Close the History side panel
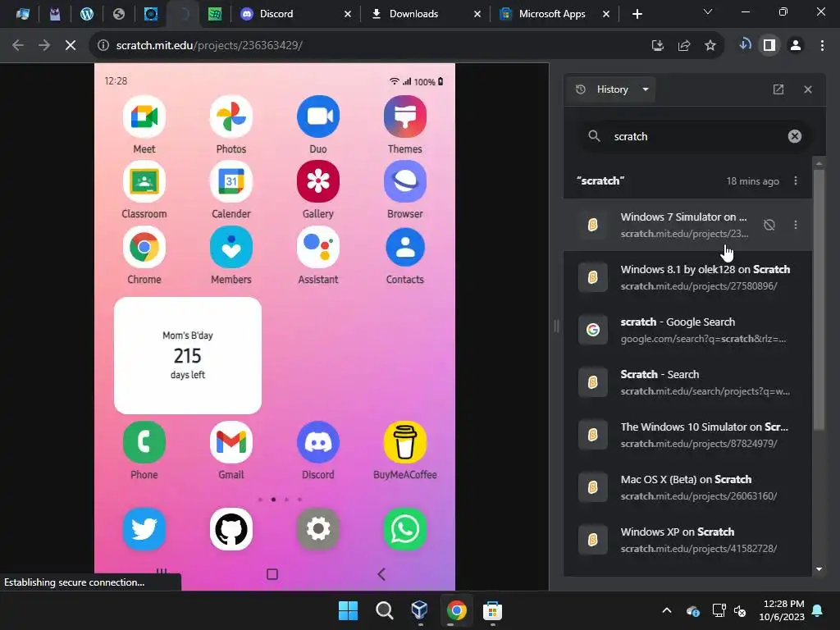This screenshot has width=840, height=630. 808,89
